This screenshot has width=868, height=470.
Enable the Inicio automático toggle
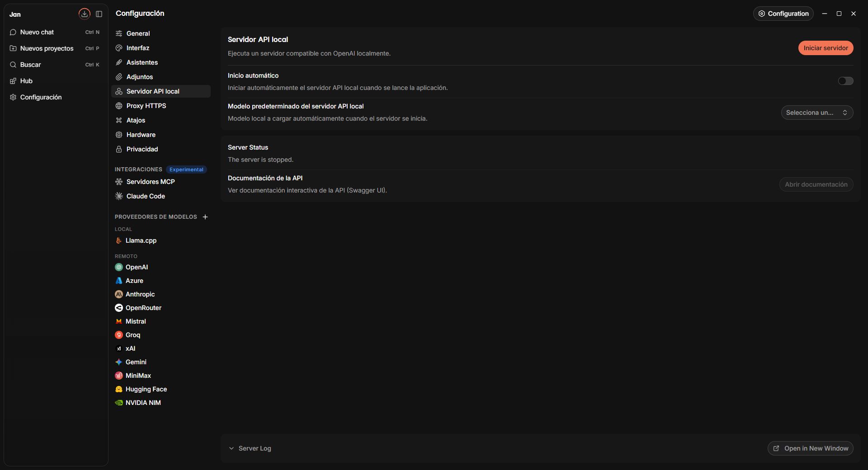click(x=845, y=81)
